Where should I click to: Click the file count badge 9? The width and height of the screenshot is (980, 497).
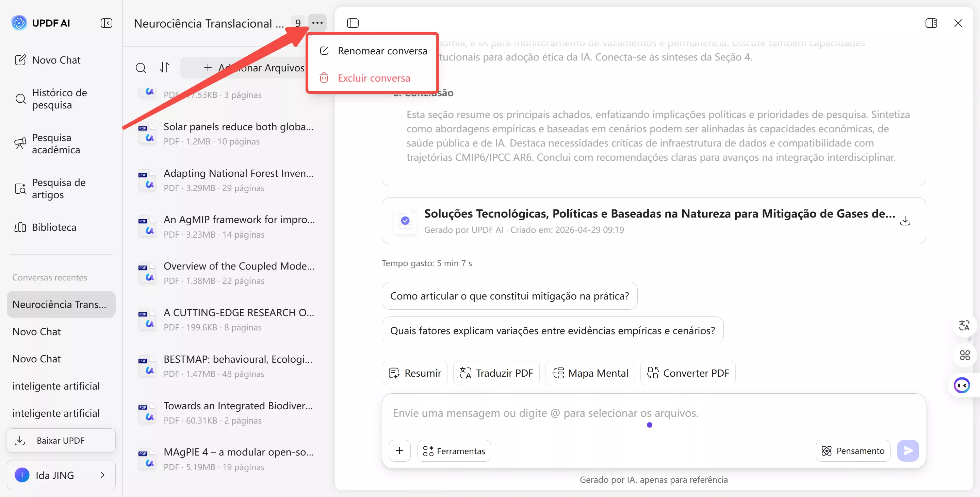tap(298, 23)
